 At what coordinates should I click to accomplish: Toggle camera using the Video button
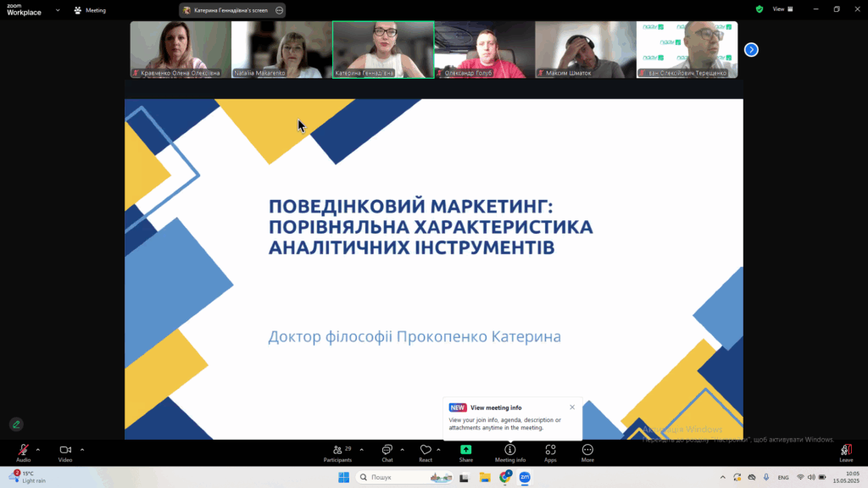click(x=65, y=450)
